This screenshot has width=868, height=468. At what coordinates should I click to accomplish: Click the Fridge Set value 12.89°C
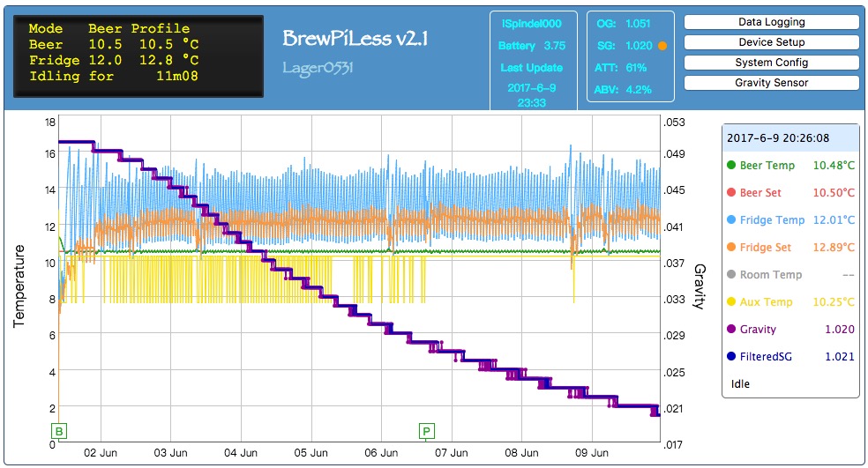(833, 248)
